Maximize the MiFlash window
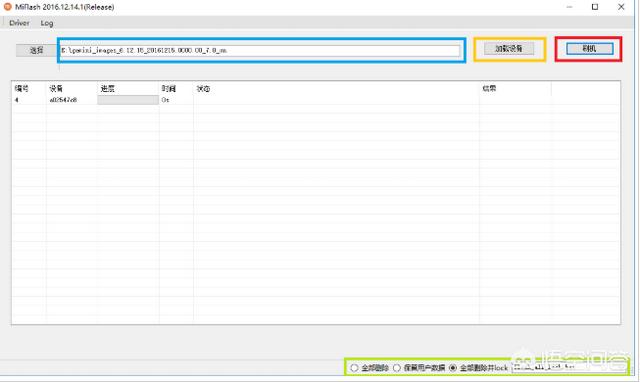 595,7
